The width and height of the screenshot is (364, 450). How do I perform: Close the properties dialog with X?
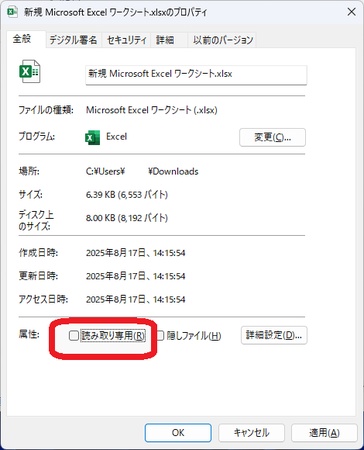(x=351, y=12)
